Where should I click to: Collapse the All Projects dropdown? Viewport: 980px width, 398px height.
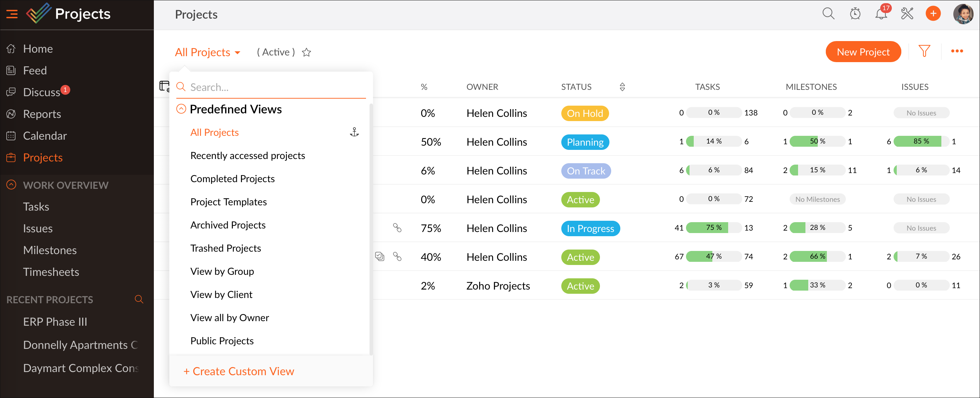(x=207, y=52)
